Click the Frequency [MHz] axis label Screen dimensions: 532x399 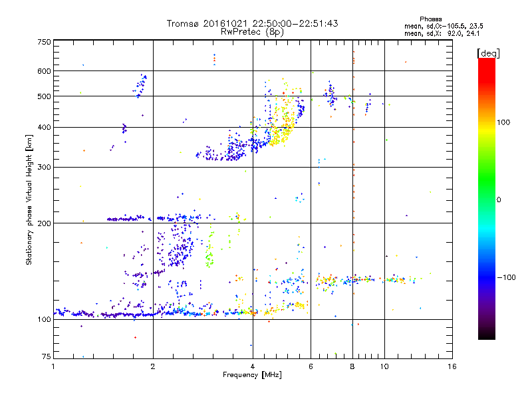(x=252, y=376)
